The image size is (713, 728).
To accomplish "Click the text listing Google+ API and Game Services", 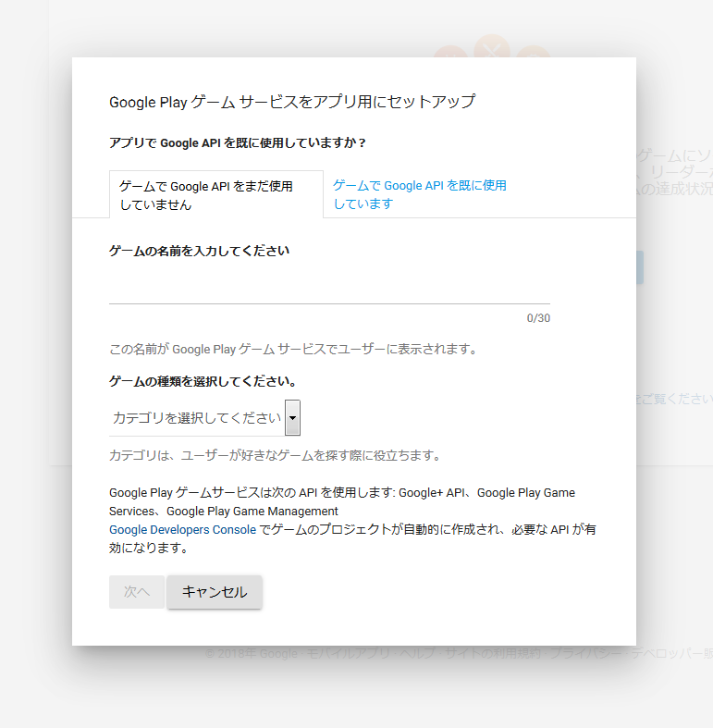I will tap(342, 502).
